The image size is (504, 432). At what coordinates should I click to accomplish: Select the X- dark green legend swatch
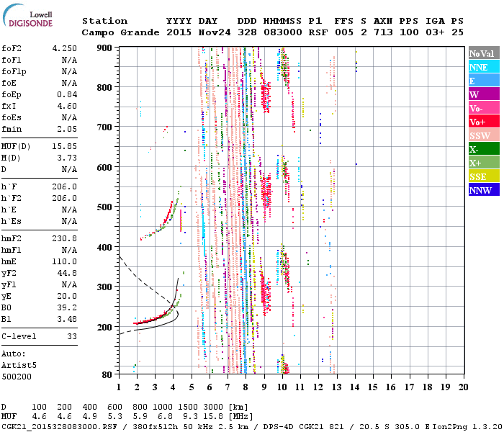(484, 149)
